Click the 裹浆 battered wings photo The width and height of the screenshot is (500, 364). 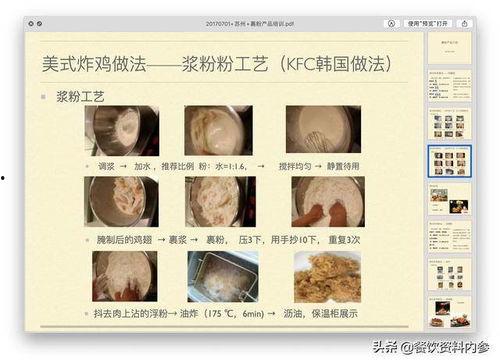point(221,202)
